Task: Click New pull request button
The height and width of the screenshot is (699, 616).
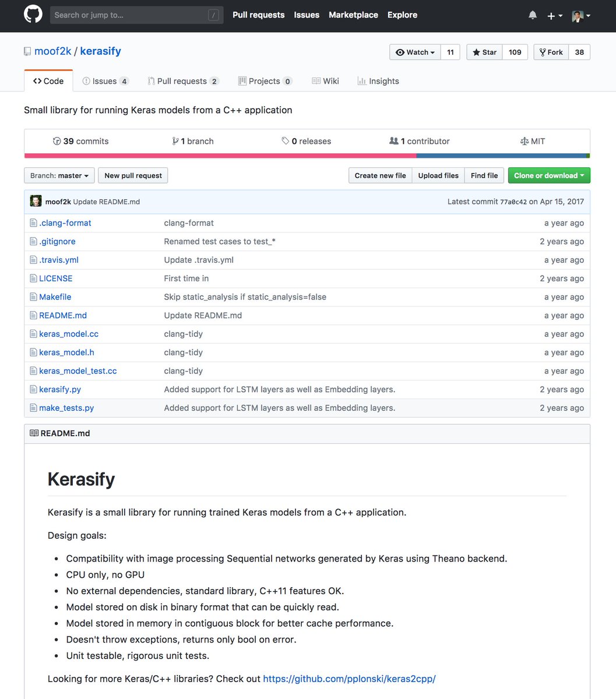Action: 133,175
